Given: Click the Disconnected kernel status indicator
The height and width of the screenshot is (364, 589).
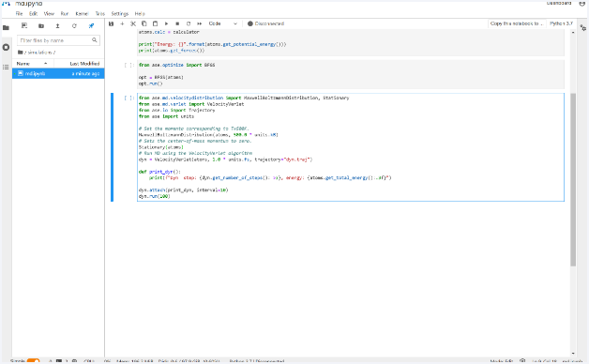Looking at the screenshot, I should [x=266, y=23].
